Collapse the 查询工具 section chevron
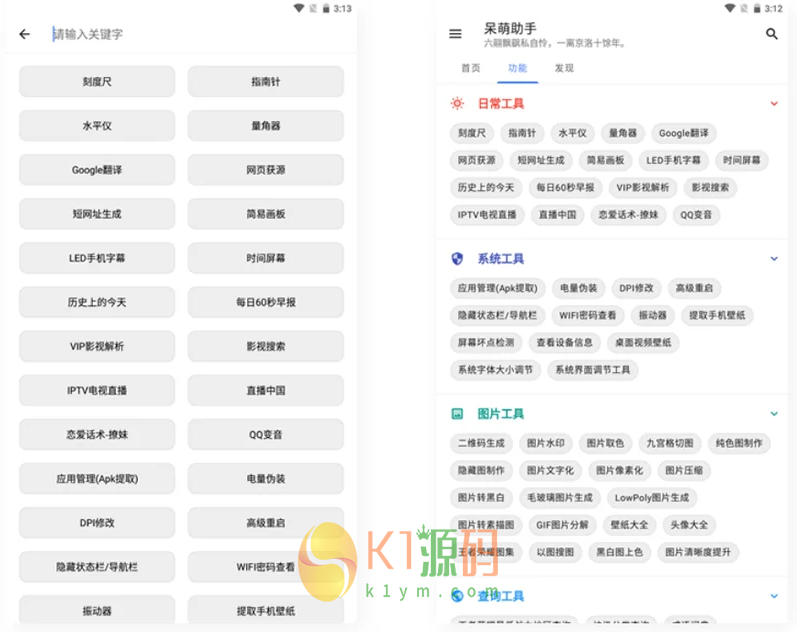 point(774,596)
